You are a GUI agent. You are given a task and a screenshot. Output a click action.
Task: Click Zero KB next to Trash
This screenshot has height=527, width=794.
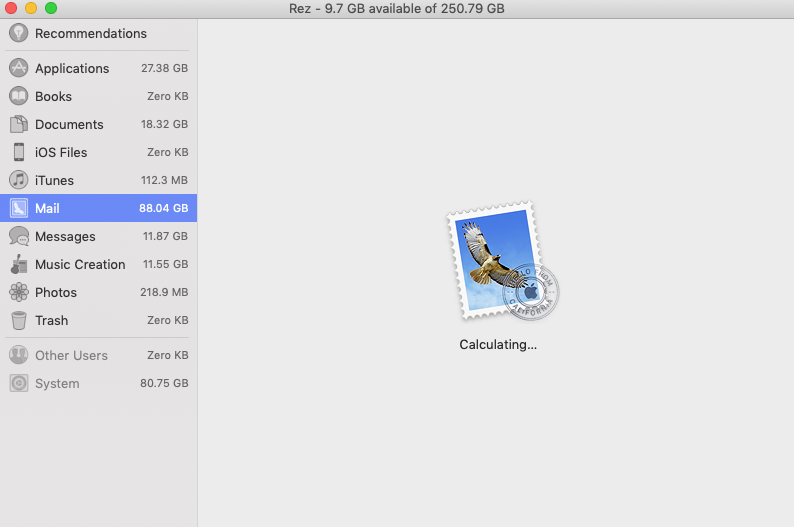point(168,320)
